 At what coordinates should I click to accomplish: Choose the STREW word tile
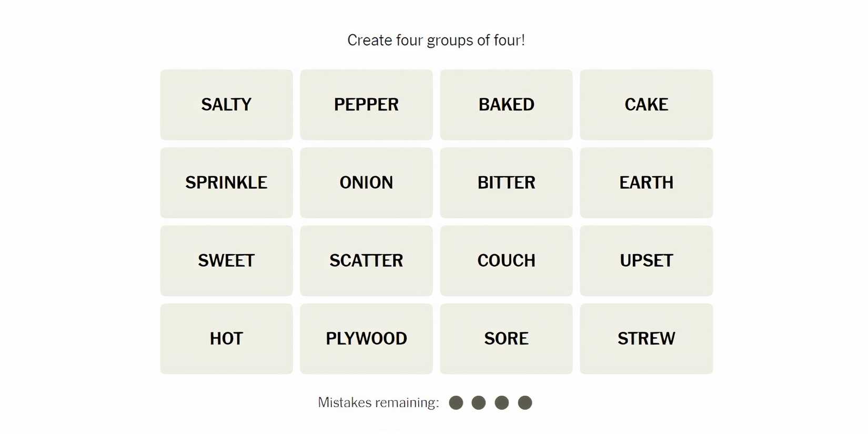[x=646, y=338]
